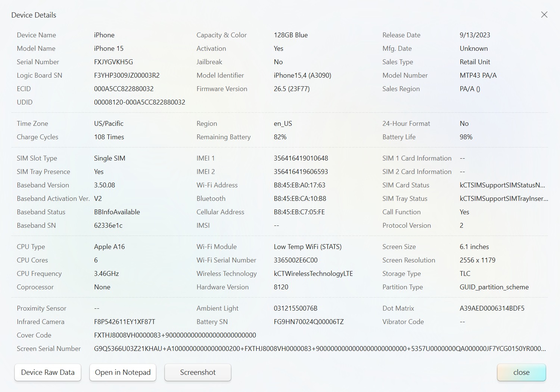Click the Baseband Version value 3.50.08

point(105,185)
